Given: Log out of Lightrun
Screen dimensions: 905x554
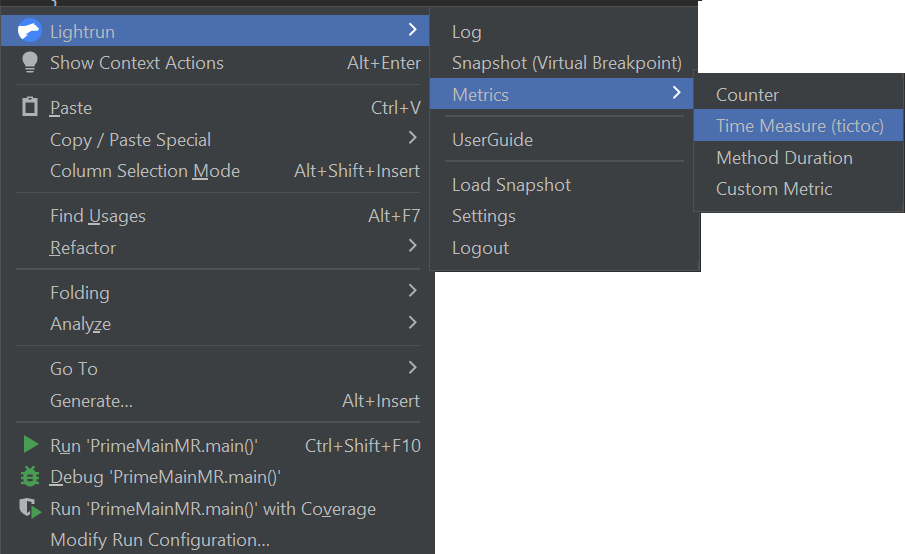Looking at the screenshot, I should tap(480, 248).
